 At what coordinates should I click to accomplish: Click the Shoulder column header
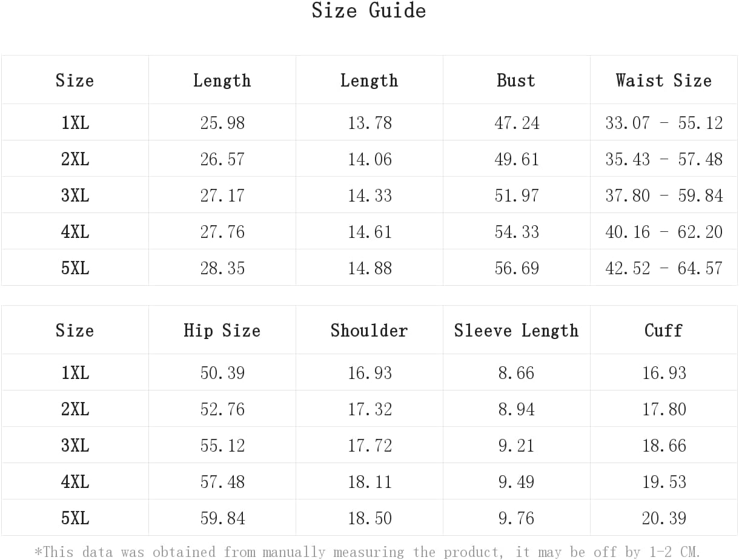pyautogui.click(x=369, y=331)
